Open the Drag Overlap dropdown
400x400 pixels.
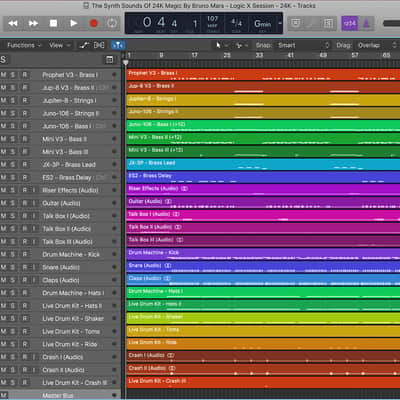point(377,45)
